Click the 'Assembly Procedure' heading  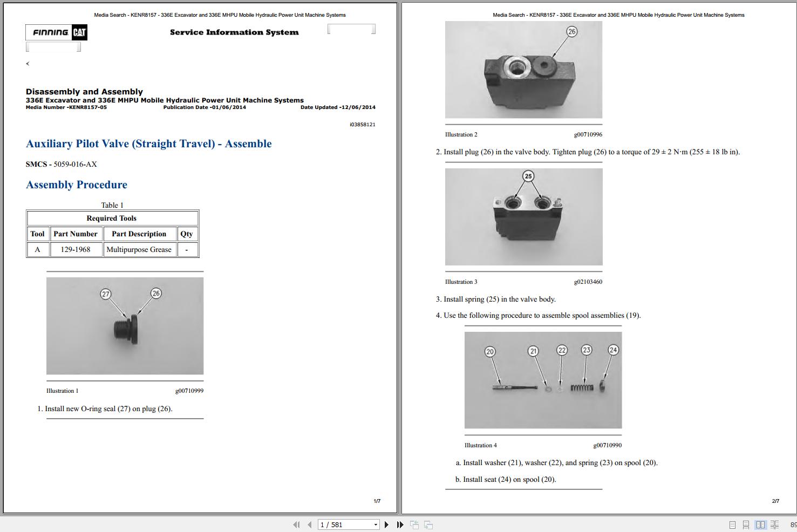(77, 185)
